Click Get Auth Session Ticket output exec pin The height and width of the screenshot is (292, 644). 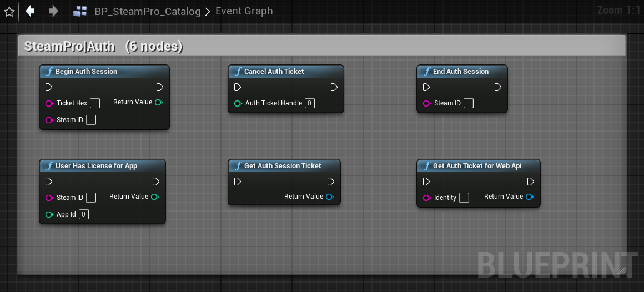click(x=331, y=182)
